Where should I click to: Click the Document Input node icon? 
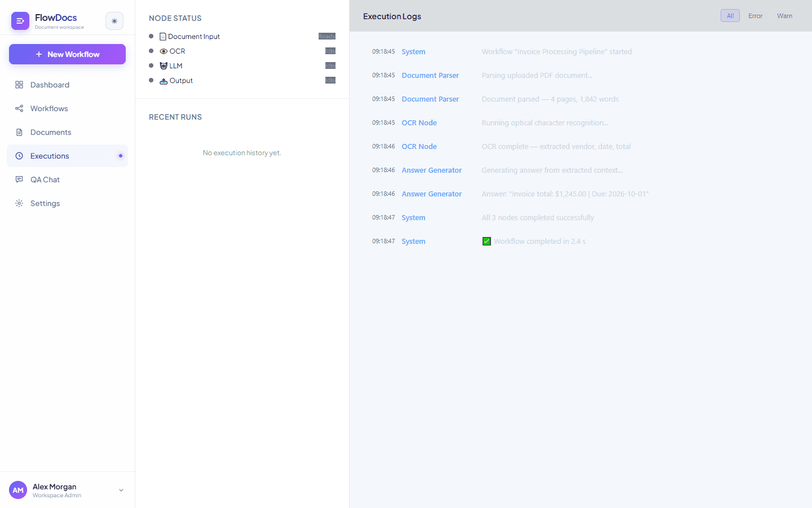tap(163, 37)
